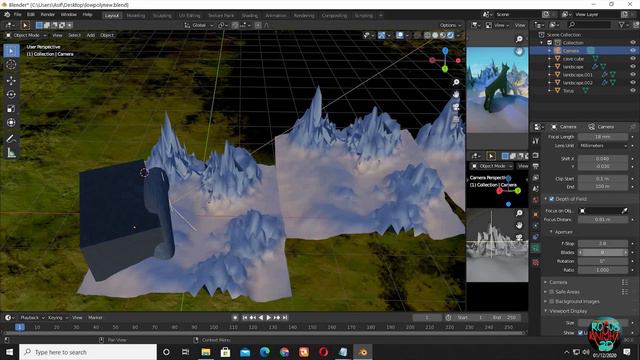Hide the Torus object in the outliner

pyautogui.click(x=633, y=91)
